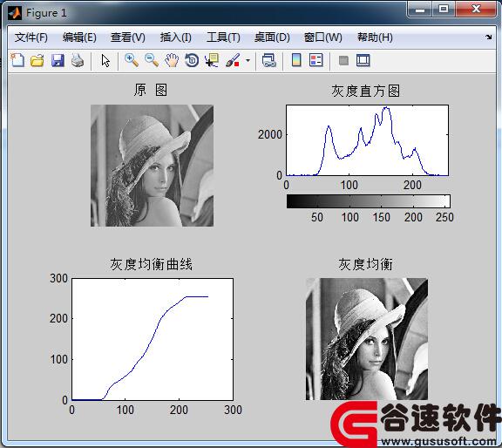Open the 插入(I) menu

pyautogui.click(x=176, y=37)
